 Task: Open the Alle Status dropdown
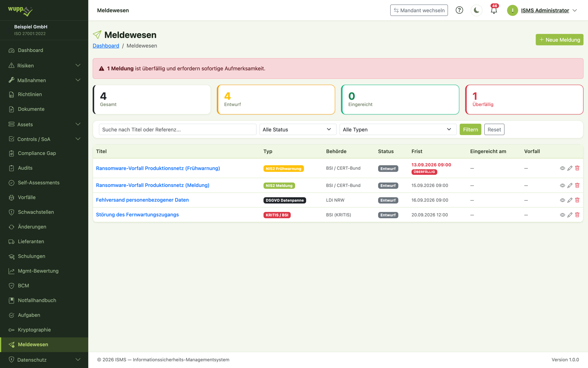(298, 130)
